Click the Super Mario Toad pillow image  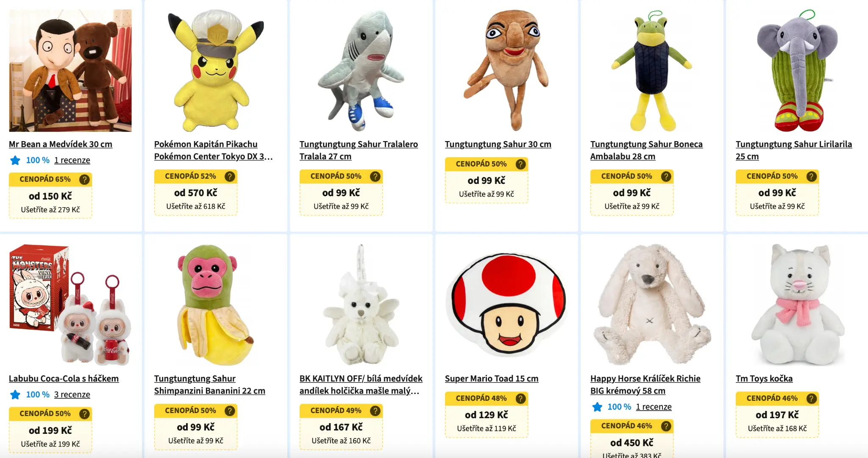pyautogui.click(x=506, y=305)
